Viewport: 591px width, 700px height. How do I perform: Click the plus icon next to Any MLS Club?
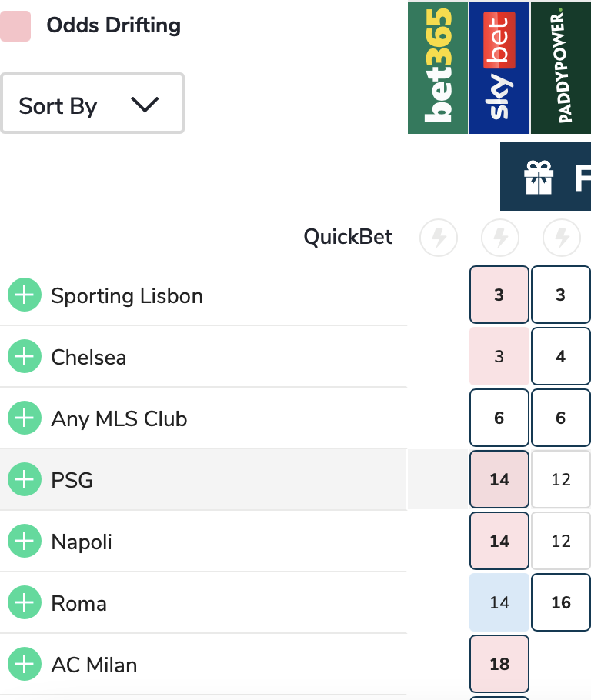(25, 418)
